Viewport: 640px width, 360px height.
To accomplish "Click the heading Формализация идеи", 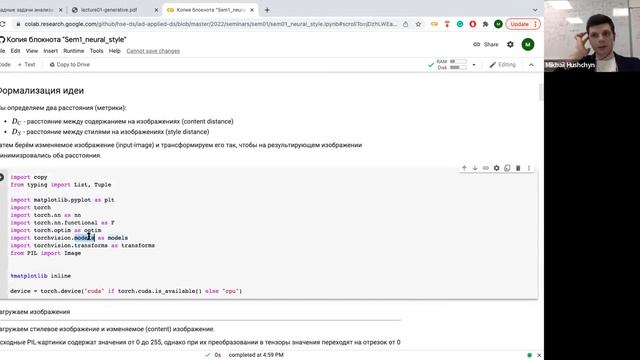I will point(42,91).
